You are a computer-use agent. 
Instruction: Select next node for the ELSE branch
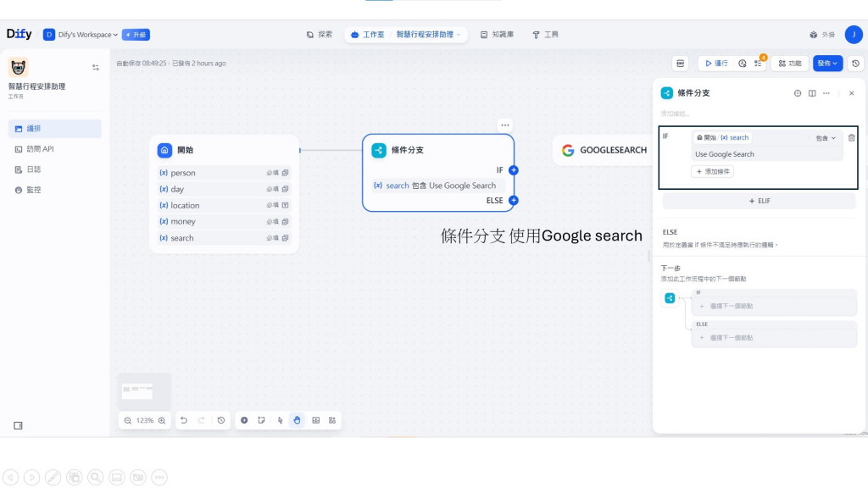click(774, 337)
